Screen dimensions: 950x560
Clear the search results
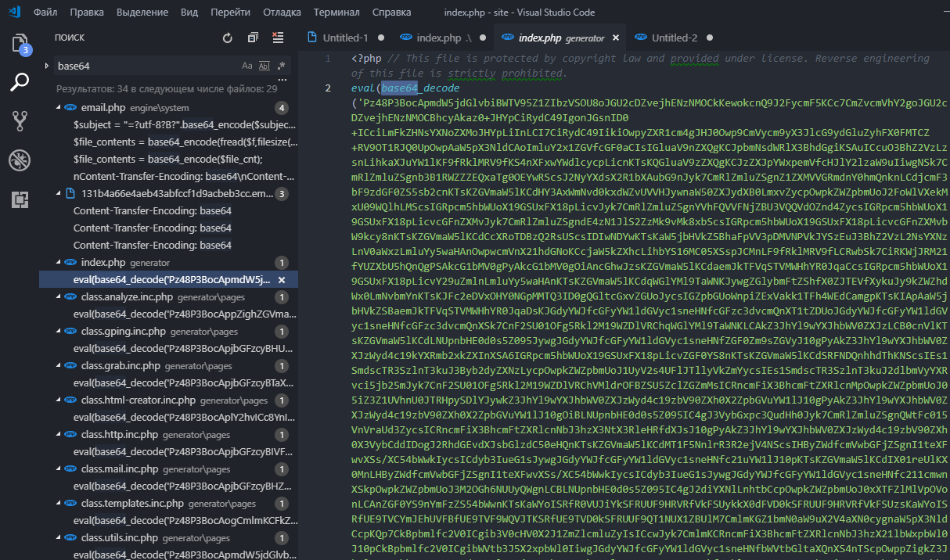click(x=278, y=38)
